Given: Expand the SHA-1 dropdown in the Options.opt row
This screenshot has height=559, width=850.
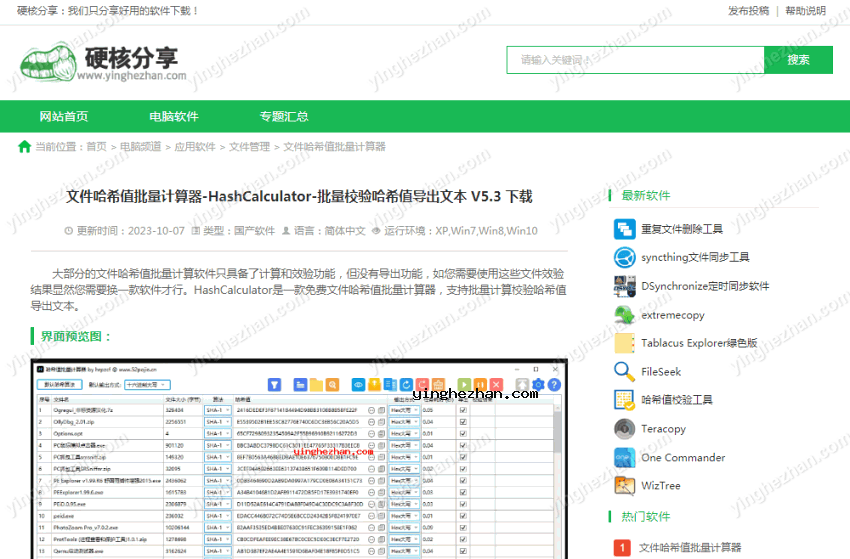Looking at the screenshot, I should point(217,434).
